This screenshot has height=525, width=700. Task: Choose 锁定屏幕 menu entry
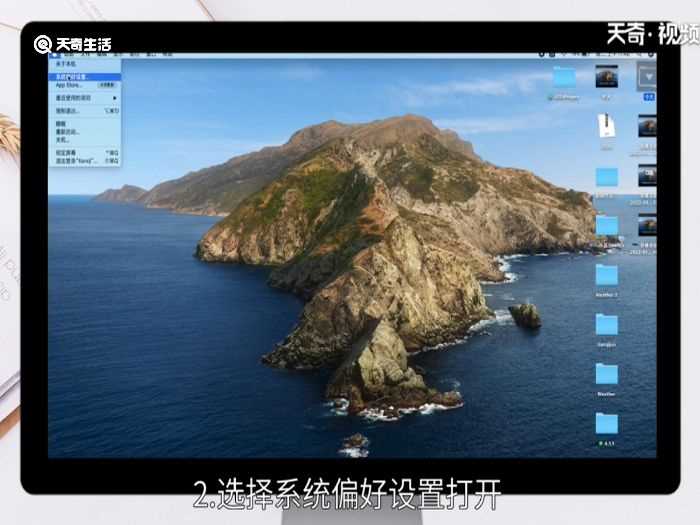84,152
